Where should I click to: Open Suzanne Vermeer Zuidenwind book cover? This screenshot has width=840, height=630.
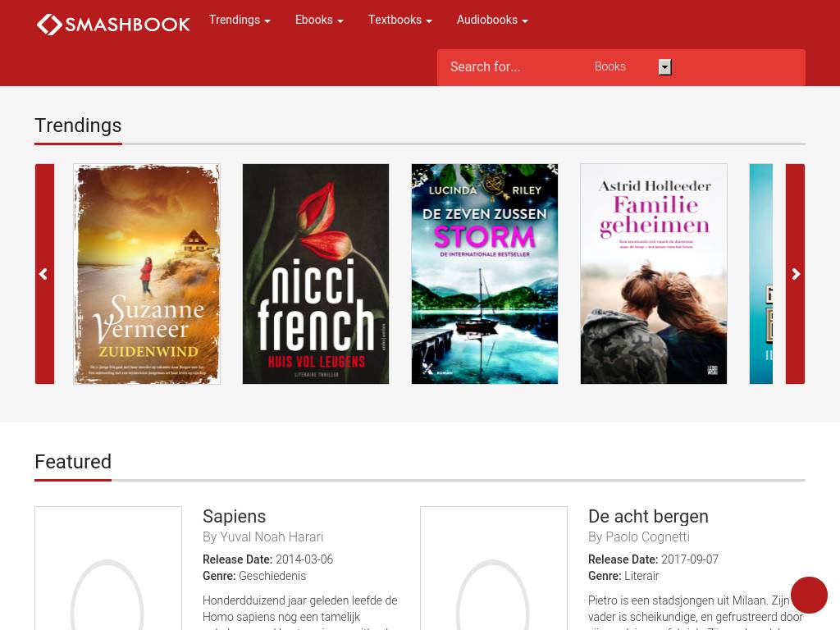coord(147,274)
